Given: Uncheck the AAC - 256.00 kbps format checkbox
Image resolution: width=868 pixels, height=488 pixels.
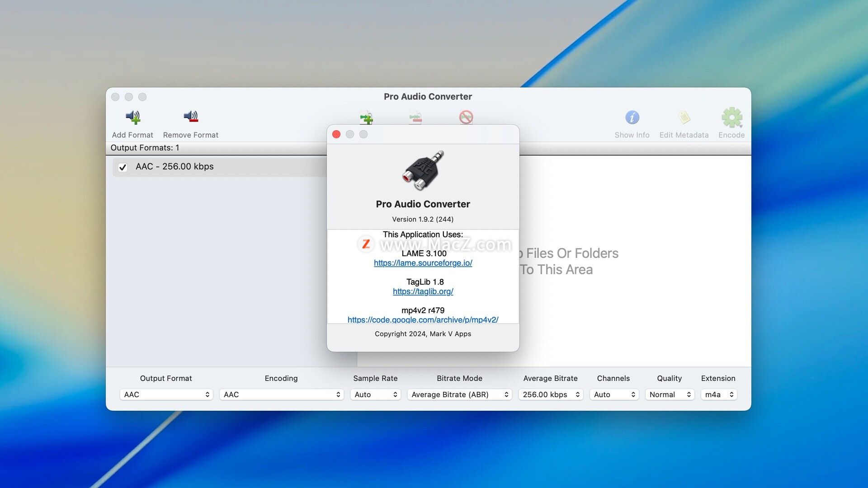Looking at the screenshot, I should 123,167.
